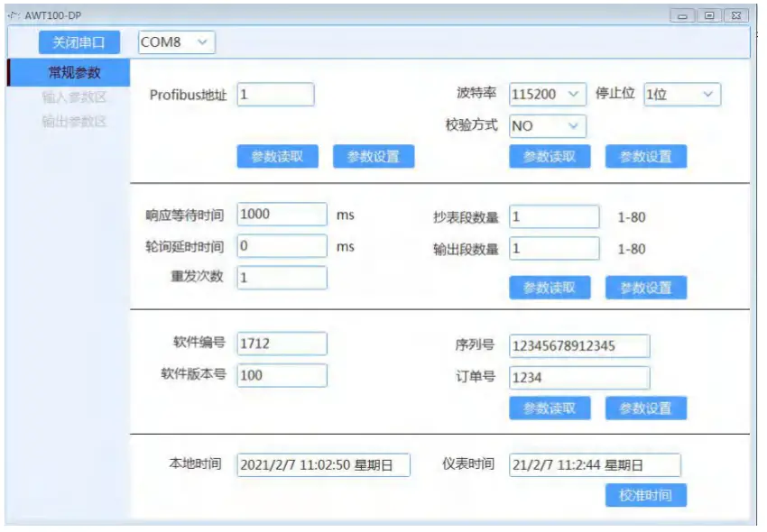The width and height of the screenshot is (767, 532).
Task: Click the 序列号 input field
Action: pos(579,346)
